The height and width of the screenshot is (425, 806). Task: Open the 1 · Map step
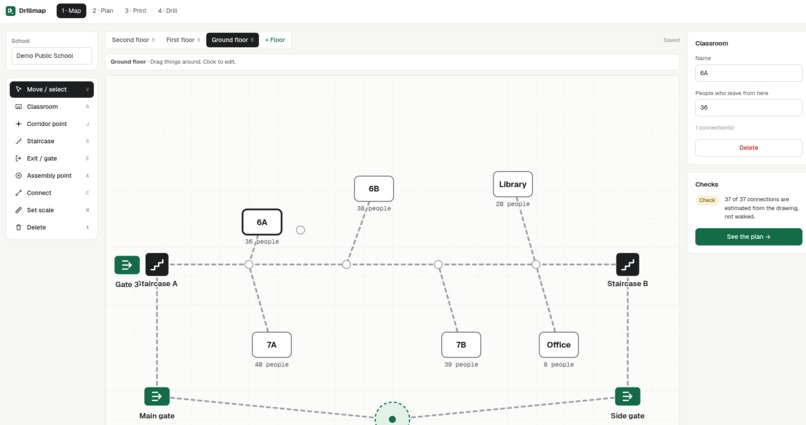pos(71,11)
